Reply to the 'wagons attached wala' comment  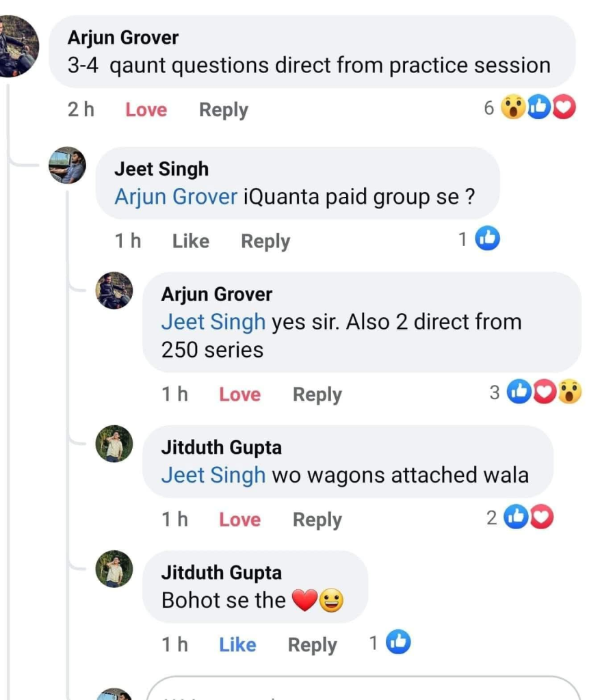[x=317, y=520]
